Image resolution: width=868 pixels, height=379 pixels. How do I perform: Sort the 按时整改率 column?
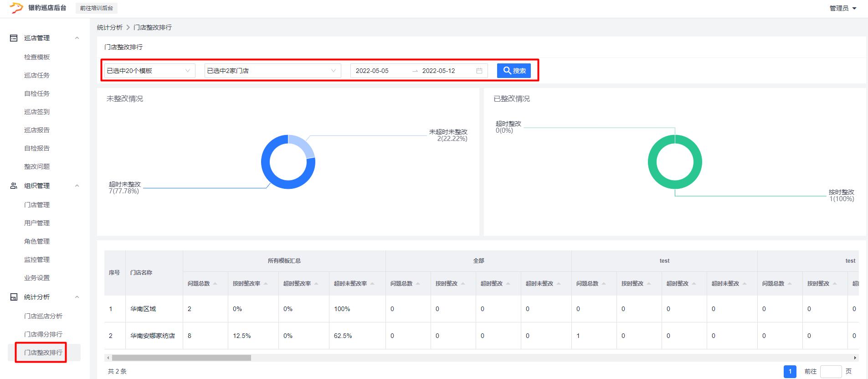pyautogui.click(x=266, y=284)
